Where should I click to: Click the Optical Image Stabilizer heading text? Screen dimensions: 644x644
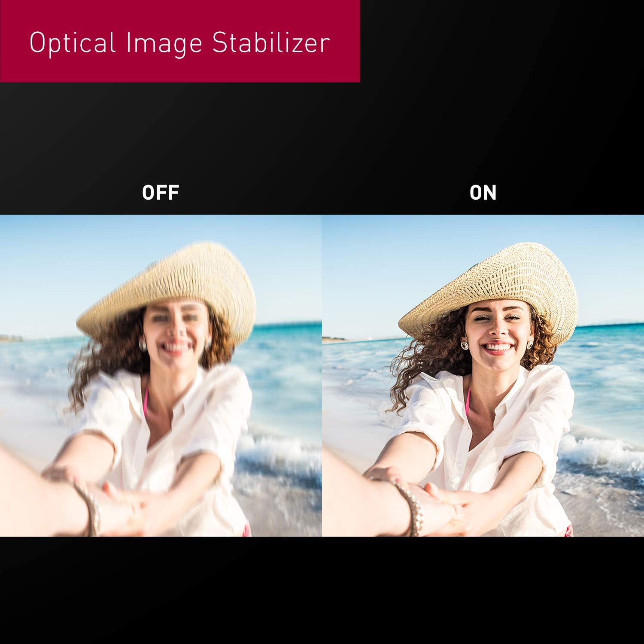[179, 43]
